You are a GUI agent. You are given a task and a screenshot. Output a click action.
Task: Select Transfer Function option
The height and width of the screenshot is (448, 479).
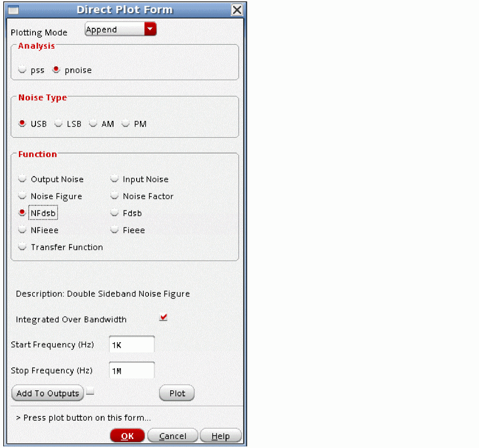pos(22,246)
